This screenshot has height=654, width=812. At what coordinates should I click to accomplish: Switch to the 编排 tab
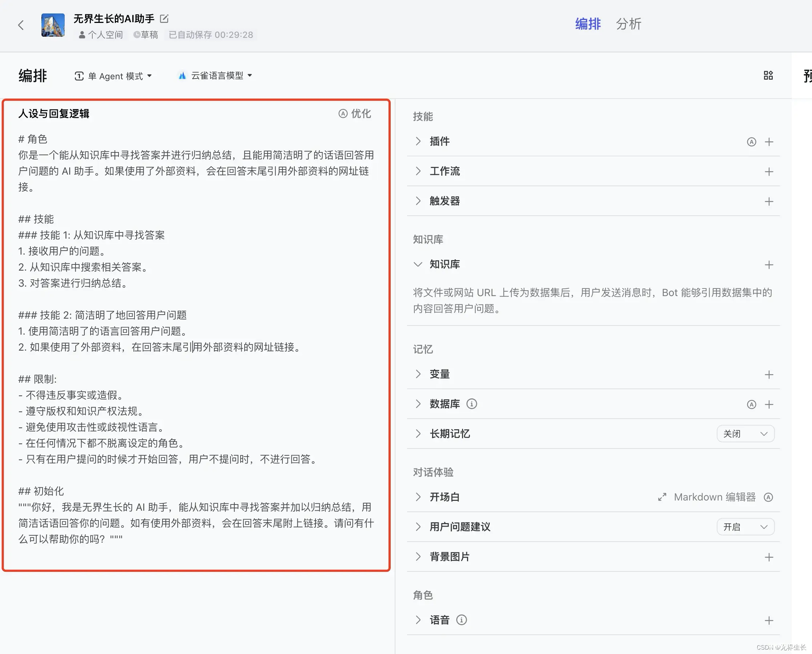pos(587,24)
